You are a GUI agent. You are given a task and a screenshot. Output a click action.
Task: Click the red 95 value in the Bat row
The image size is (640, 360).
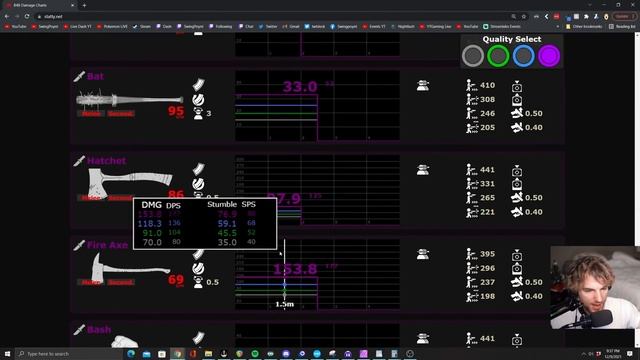(x=176, y=111)
